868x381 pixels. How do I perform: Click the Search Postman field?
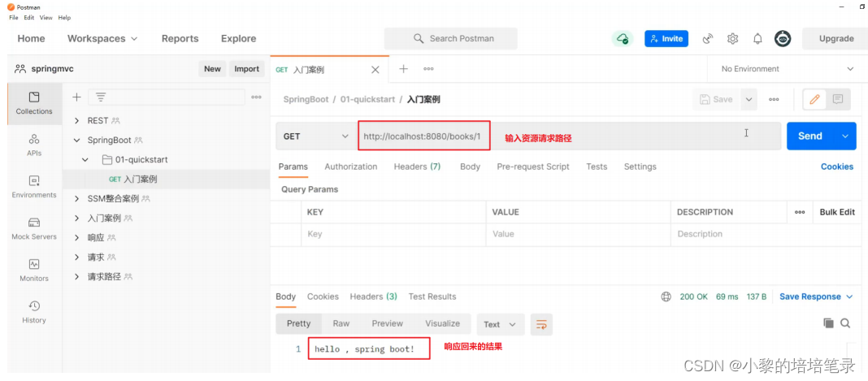450,39
